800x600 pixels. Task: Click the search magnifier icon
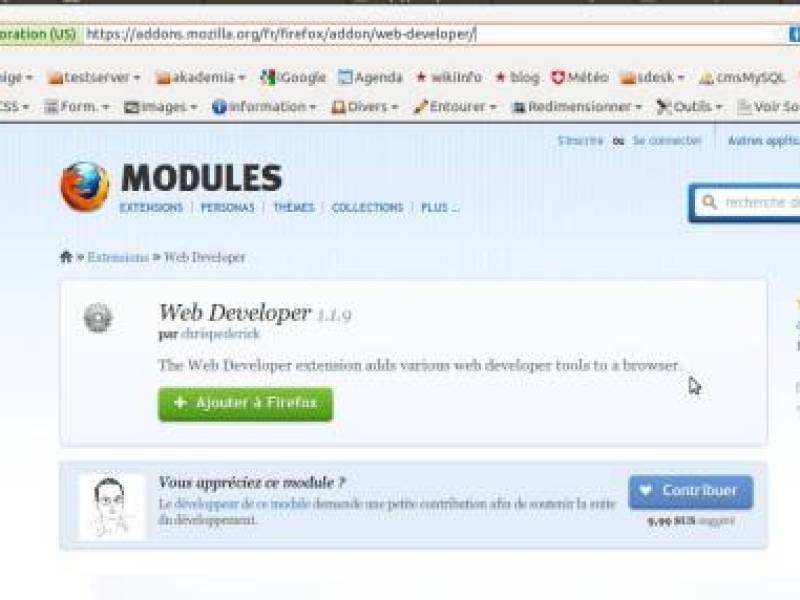coord(709,202)
